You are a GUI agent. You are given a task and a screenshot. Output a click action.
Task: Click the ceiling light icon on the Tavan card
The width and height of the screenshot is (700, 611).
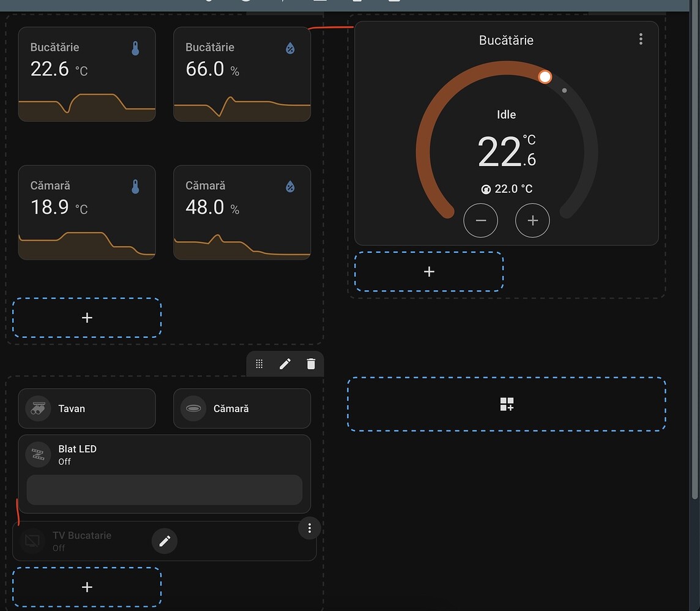coord(37,408)
